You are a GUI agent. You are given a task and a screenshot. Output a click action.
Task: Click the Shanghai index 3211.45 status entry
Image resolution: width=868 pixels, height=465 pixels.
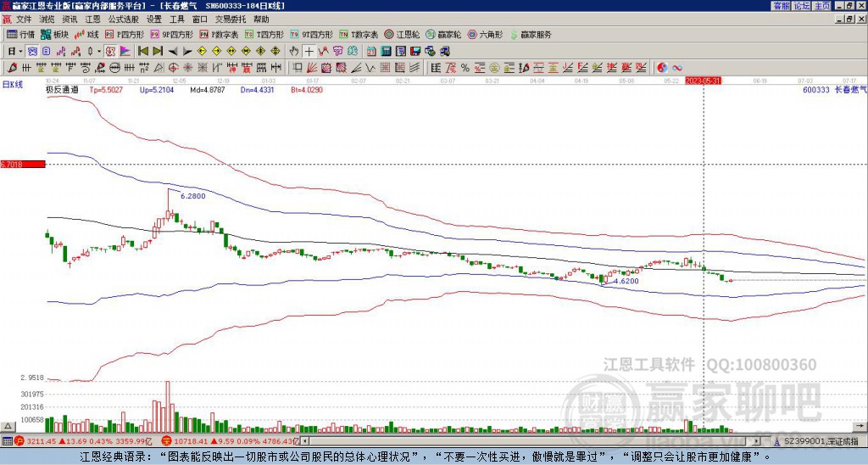[x=83, y=441]
